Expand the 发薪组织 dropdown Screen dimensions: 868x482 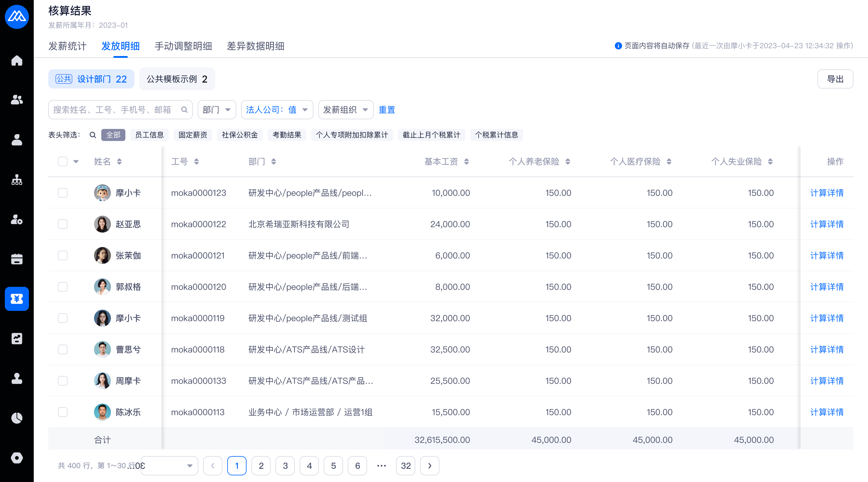click(x=345, y=110)
